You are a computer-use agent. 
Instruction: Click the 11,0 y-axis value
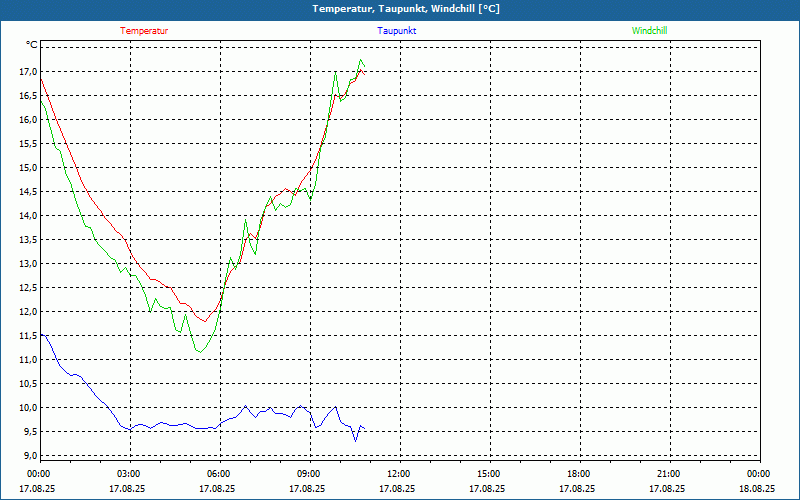(x=28, y=359)
